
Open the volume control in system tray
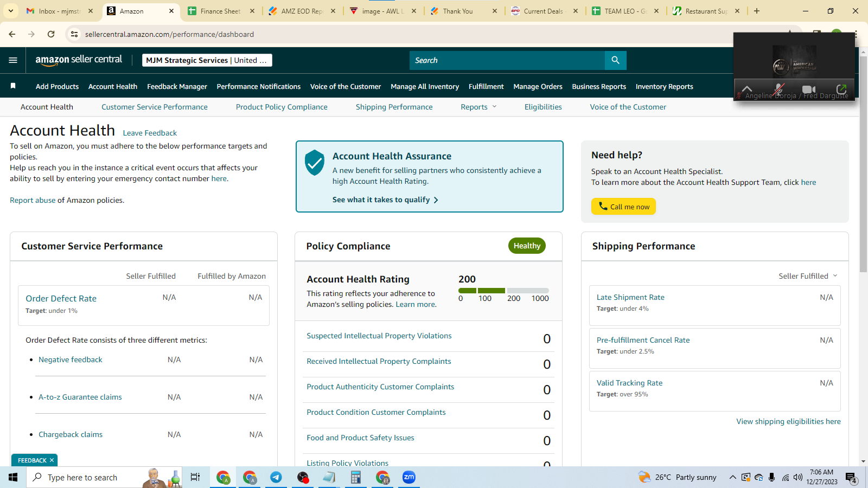(x=797, y=477)
